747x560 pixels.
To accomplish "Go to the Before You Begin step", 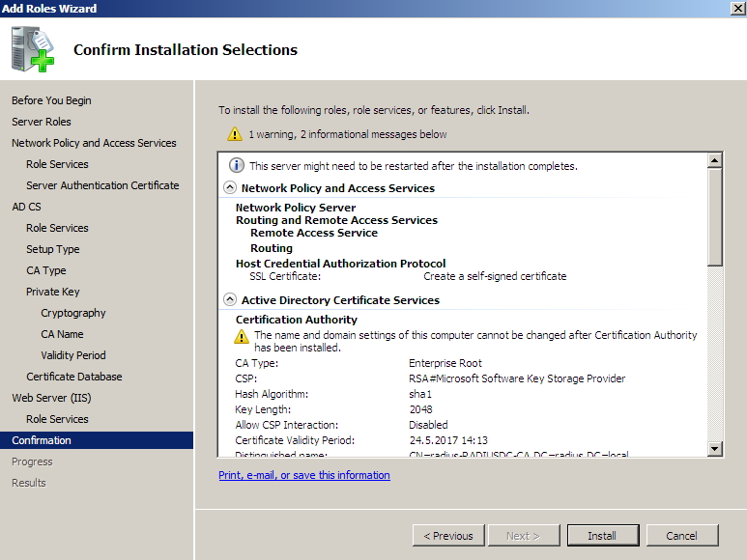I will pos(51,100).
